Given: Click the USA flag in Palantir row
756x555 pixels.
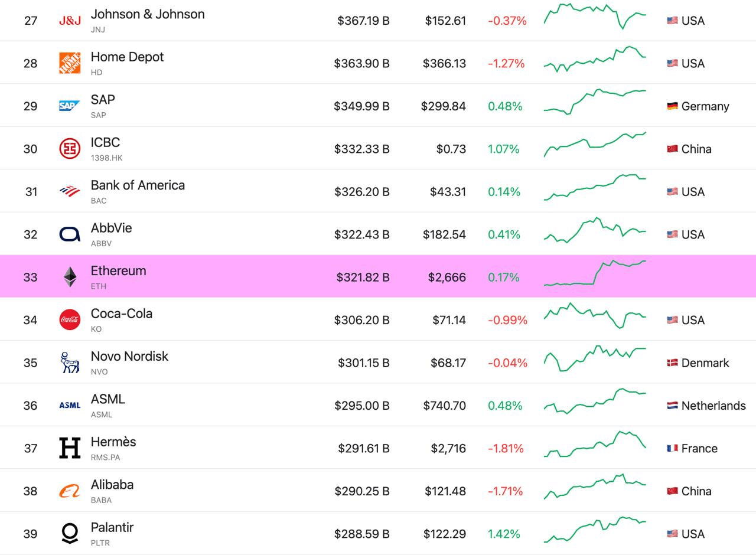Looking at the screenshot, I should coord(672,534).
